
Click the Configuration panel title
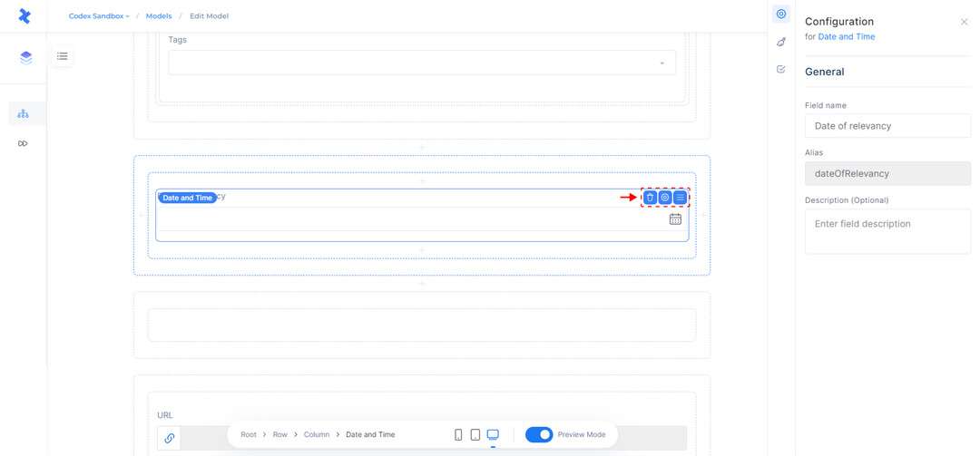(x=838, y=22)
